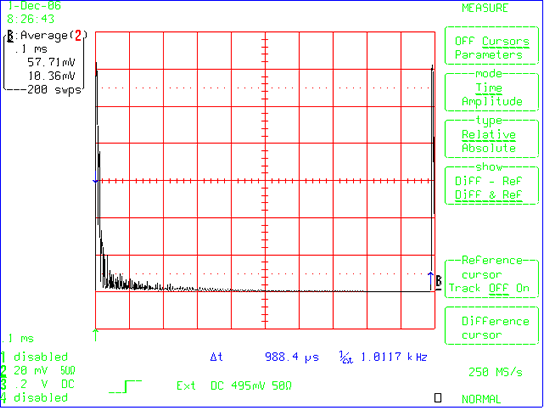Set cursors to Off in the measure menu
The height and width of the screenshot is (411, 550).
point(464,41)
